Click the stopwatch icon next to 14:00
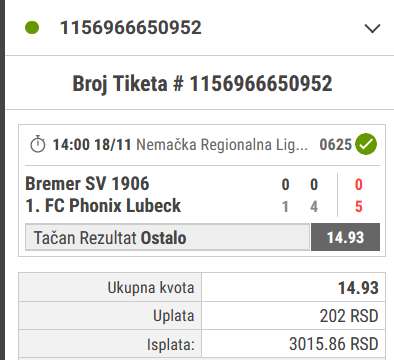This screenshot has height=360, width=394. click(x=38, y=144)
